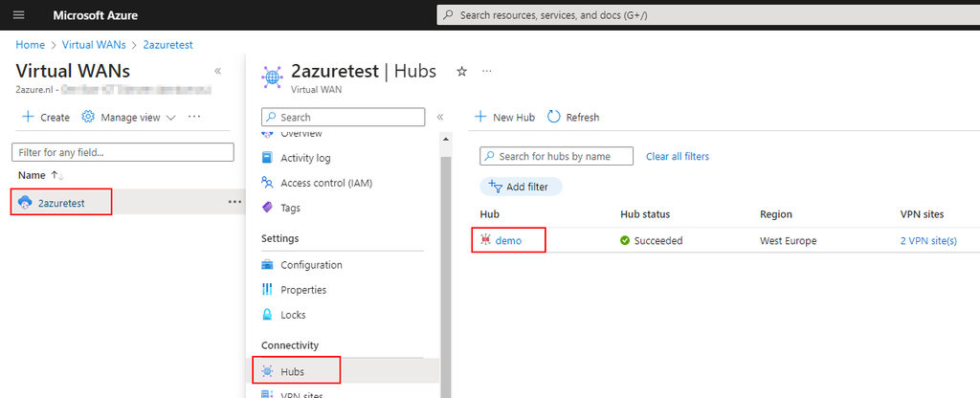
Task: Click New Hub button
Action: click(505, 117)
